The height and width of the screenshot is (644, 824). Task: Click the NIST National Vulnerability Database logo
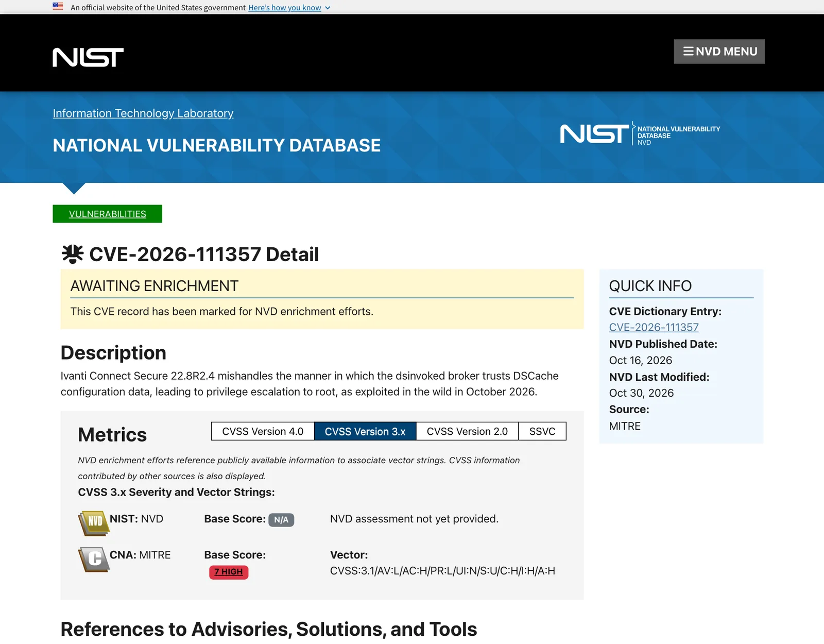pyautogui.click(x=640, y=134)
